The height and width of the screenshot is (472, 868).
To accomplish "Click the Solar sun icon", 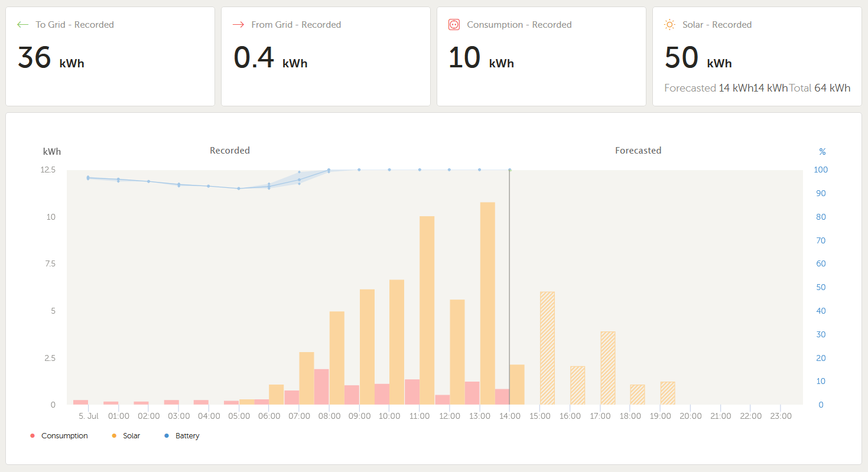I will pos(669,25).
